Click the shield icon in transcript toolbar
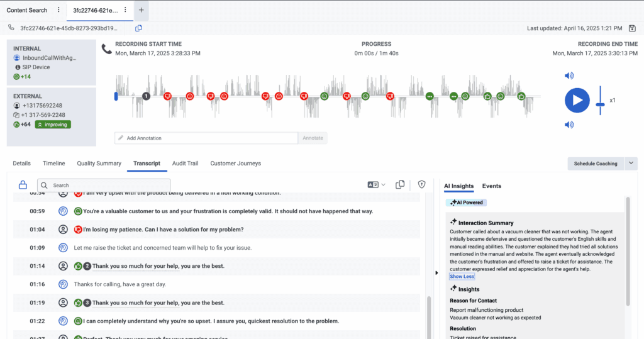 421,185
